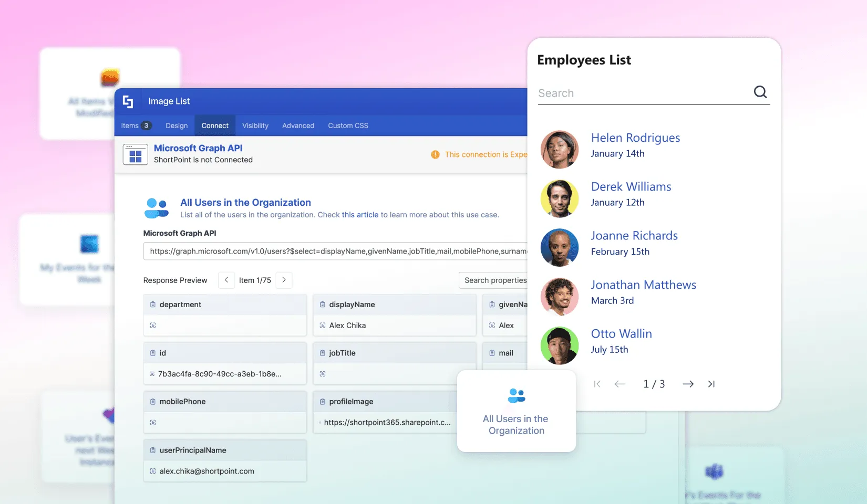Open the Otto Wallin name link
Image resolution: width=867 pixels, height=504 pixels.
click(x=622, y=334)
